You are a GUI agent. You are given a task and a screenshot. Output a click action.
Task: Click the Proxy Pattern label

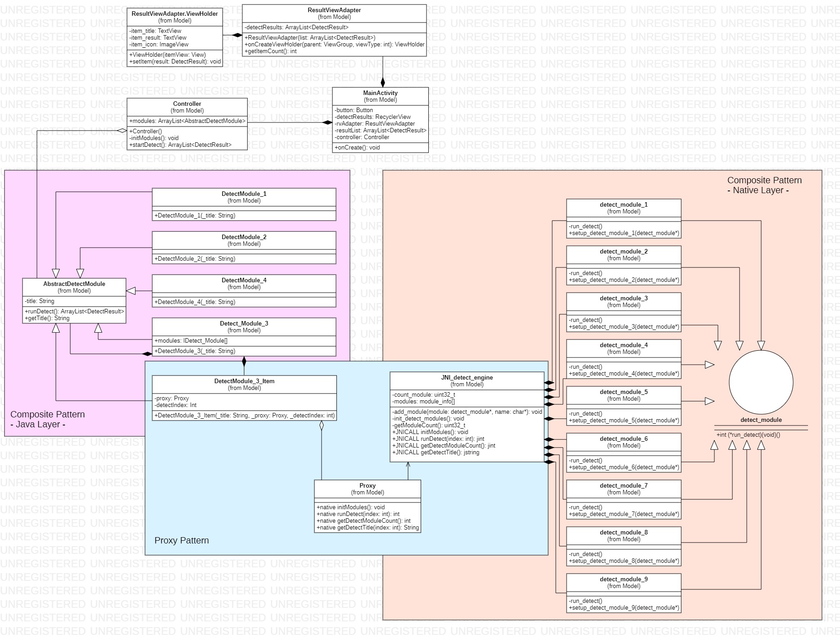tap(182, 540)
